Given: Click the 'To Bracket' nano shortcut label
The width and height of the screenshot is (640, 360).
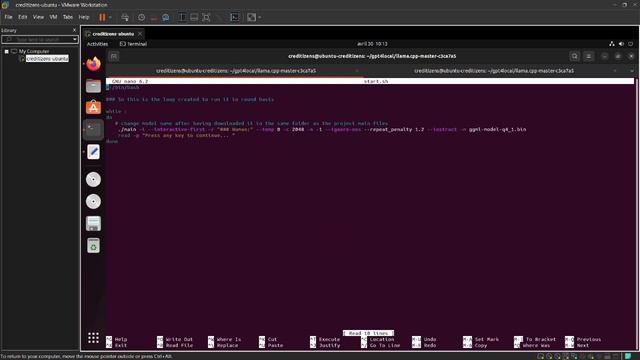Looking at the screenshot, I should point(540,339).
